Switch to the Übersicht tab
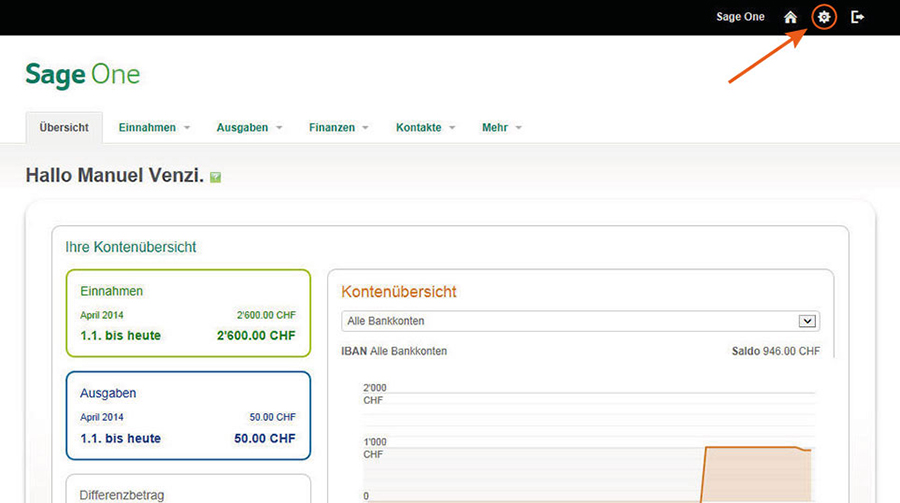This screenshot has height=503, width=900. [64, 127]
